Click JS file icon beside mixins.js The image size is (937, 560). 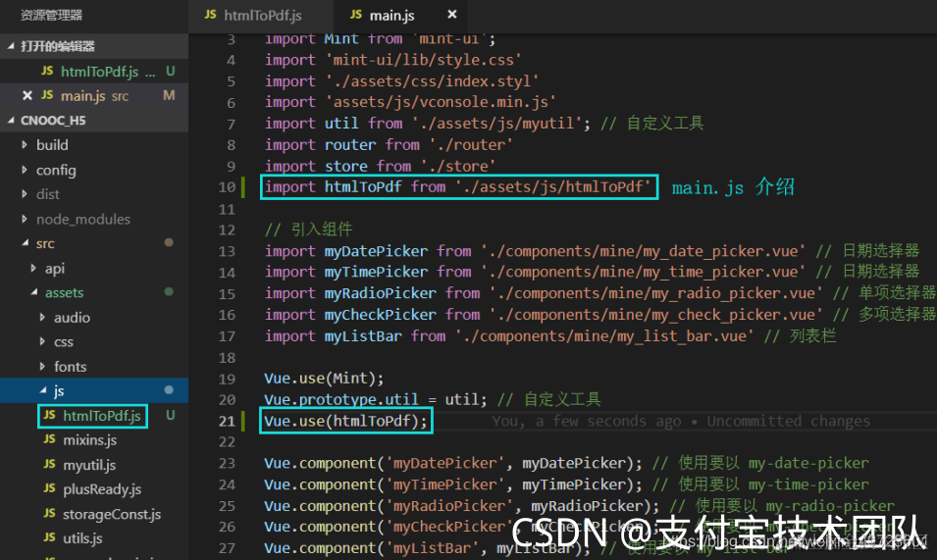coord(50,439)
